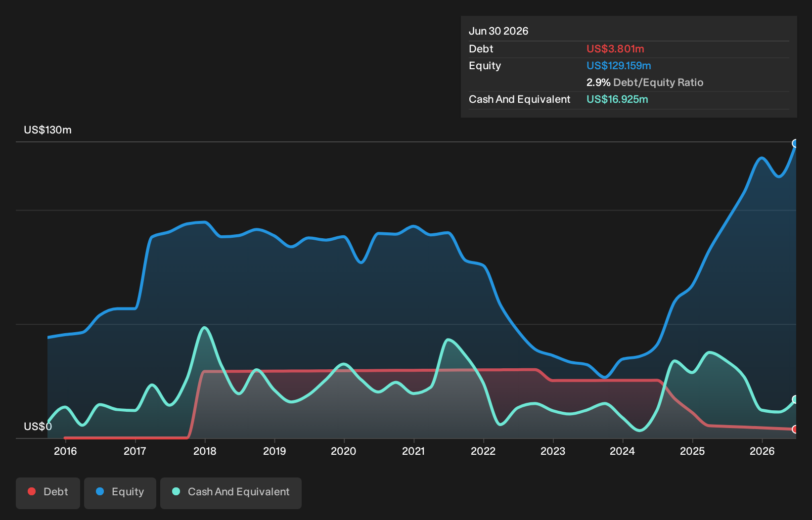This screenshot has height=520, width=812.
Task: Click the Equity value US$129.159m
Action: [619, 66]
